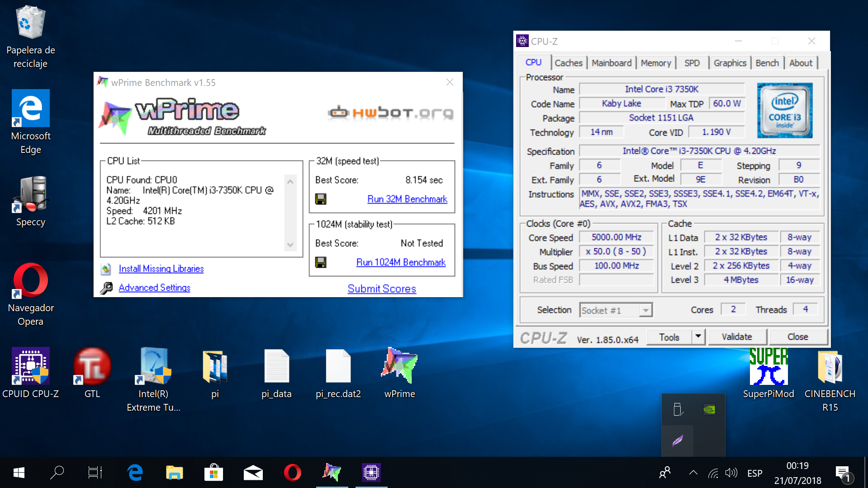Open Microsoft Edge desktop shortcut
868x488 pixels.
pos(31,122)
